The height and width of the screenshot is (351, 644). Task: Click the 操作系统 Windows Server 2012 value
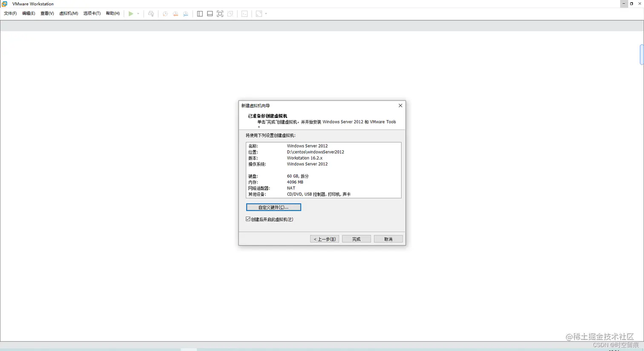tap(307, 164)
